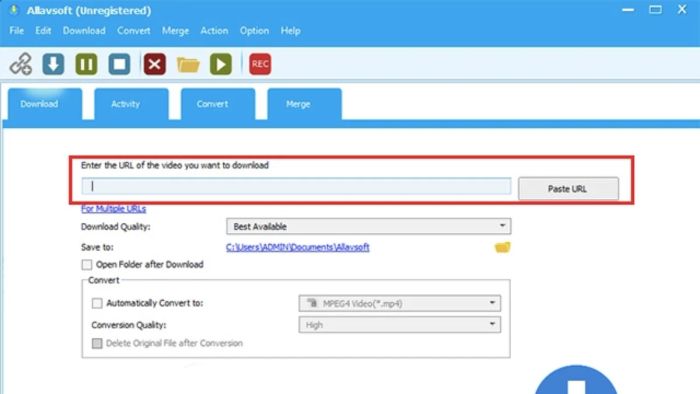Screen dimensions: 700x394
Task: Open the Action menu
Action: pyautogui.click(x=214, y=31)
